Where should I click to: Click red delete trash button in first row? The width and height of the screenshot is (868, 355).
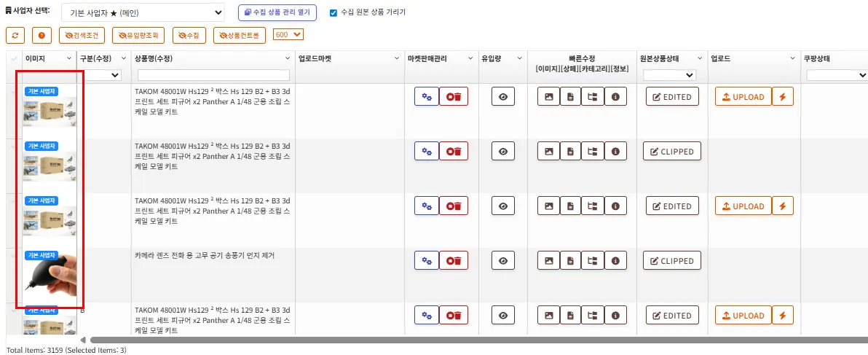pyautogui.click(x=453, y=96)
